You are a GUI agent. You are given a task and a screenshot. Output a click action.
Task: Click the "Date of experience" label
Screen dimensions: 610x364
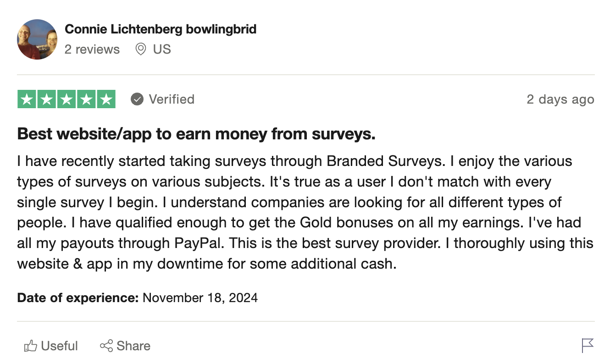[78, 298]
